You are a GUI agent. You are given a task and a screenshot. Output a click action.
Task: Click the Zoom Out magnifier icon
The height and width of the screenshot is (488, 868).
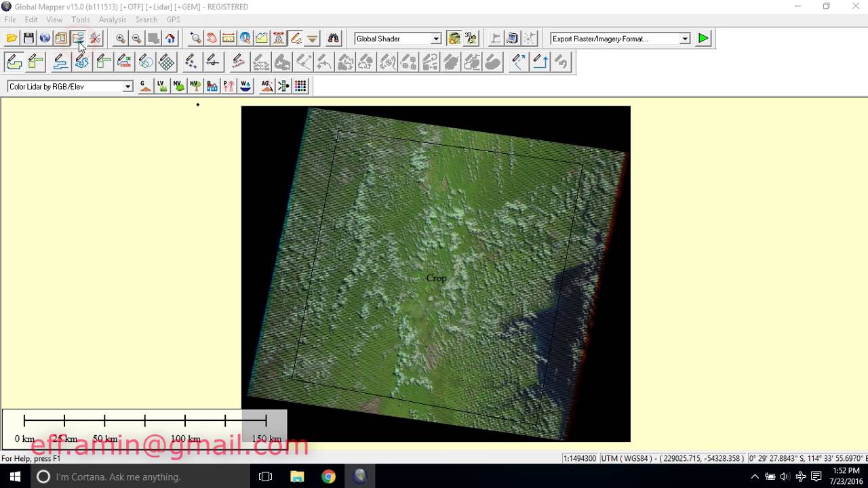136,39
